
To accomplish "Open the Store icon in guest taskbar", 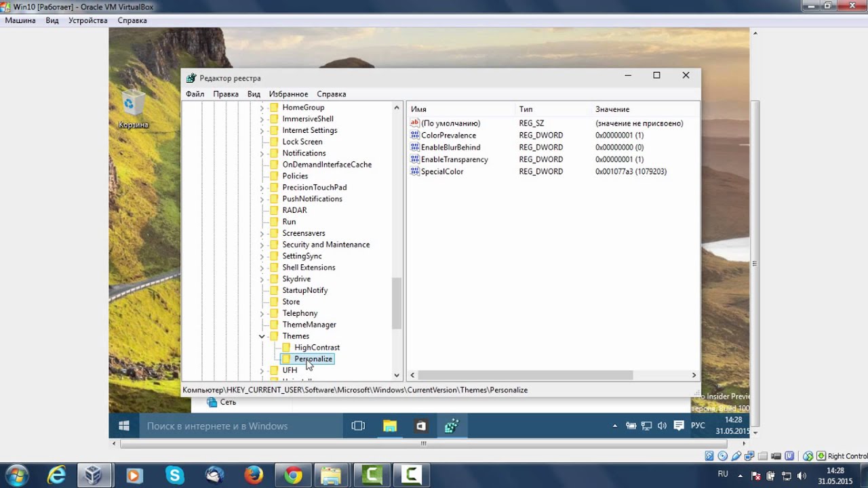I will point(420,426).
